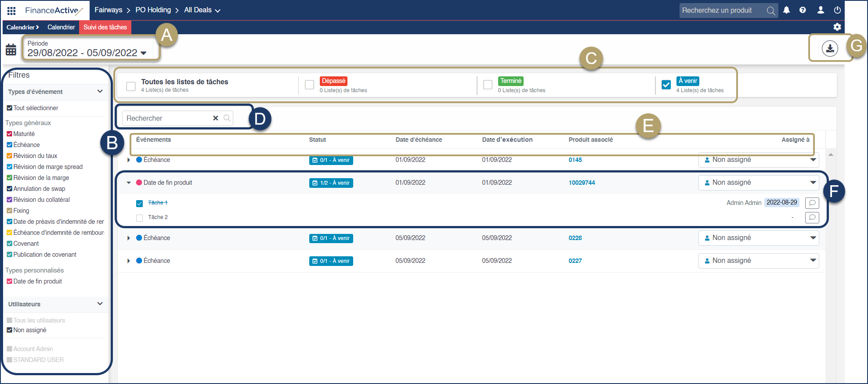Viewport: 868px width, 384px height.
Task: Sort by Date d'échéance column header
Action: click(419, 140)
